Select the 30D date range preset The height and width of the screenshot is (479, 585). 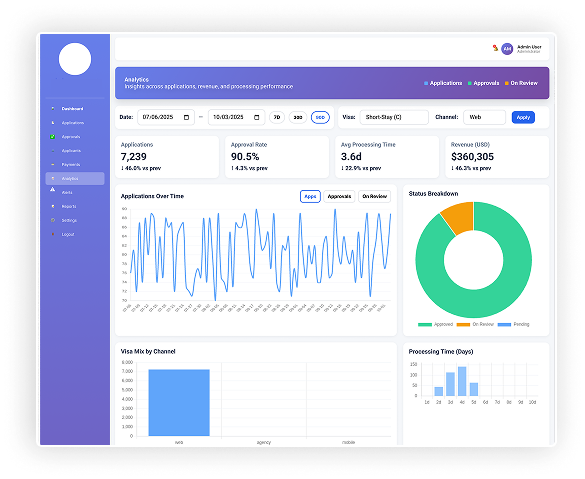[x=298, y=117]
